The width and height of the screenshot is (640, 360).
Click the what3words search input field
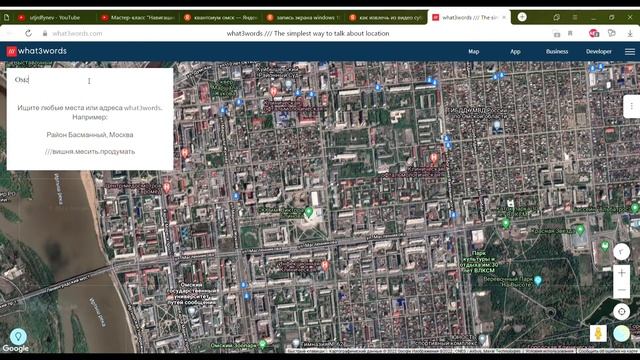click(90, 80)
